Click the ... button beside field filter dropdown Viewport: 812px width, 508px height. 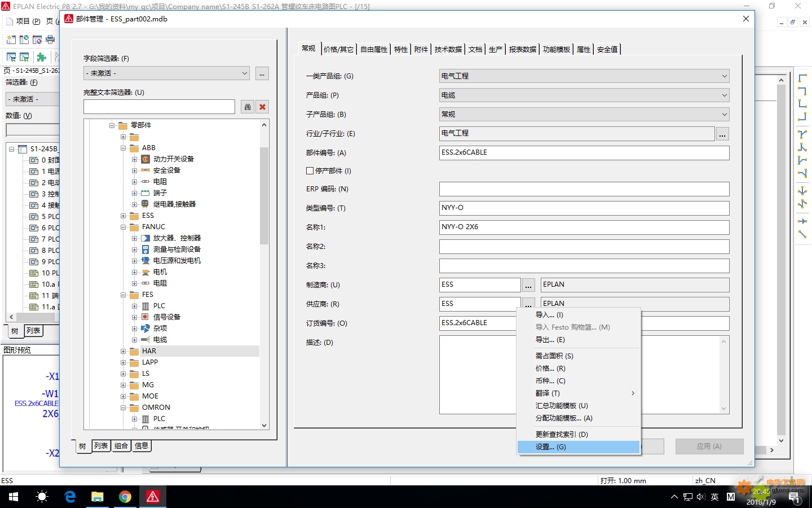click(x=262, y=73)
